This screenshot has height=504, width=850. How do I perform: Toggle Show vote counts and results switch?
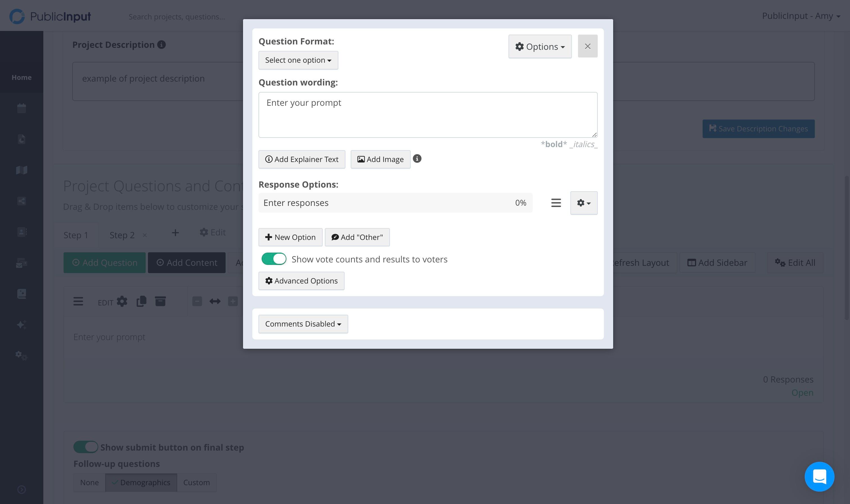click(x=274, y=259)
